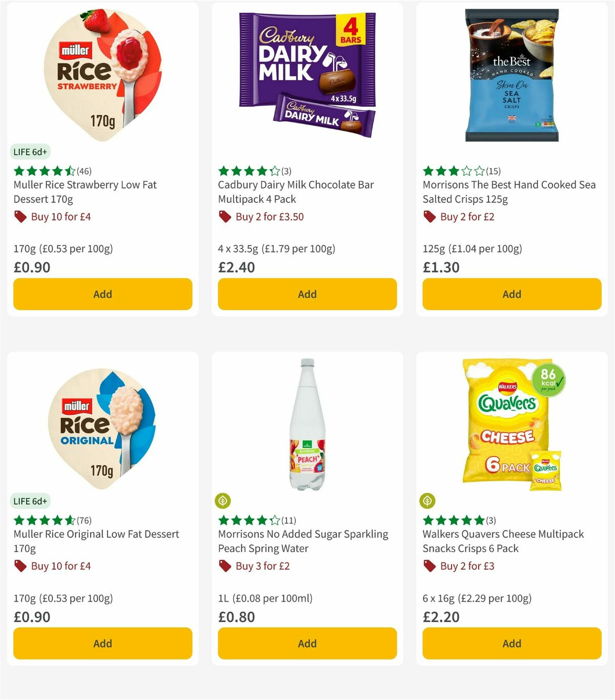Add Walkers Quavers Cheese Multipack to basket

511,643
